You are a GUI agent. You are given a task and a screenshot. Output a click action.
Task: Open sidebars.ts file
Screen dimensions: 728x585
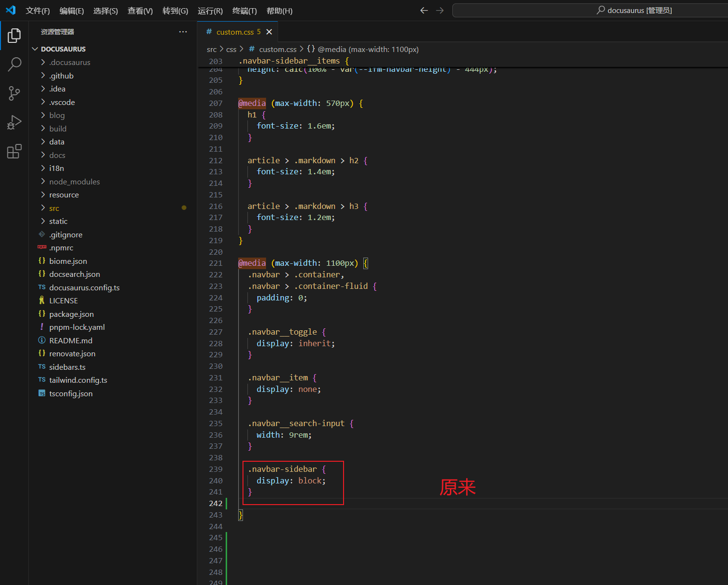click(113, 367)
